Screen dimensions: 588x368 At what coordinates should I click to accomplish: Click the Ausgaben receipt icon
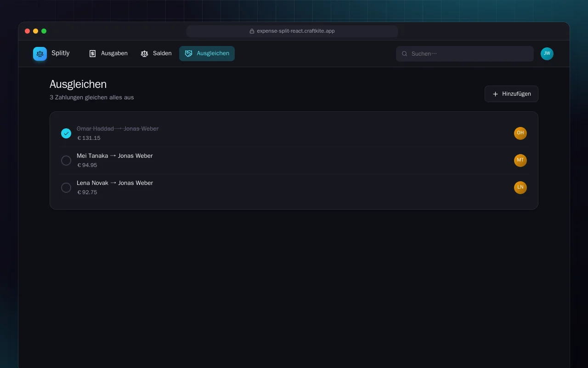(92, 53)
